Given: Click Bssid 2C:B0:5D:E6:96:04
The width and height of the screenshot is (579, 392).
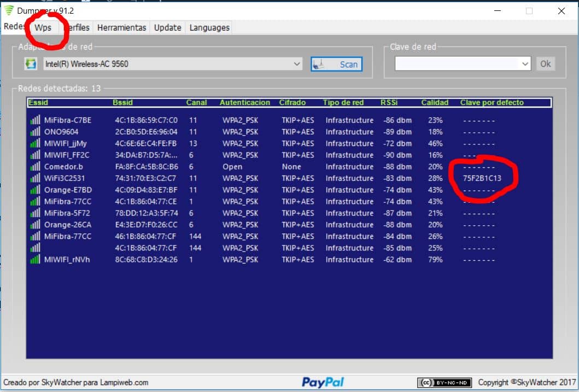Looking at the screenshot, I should 146,132.
